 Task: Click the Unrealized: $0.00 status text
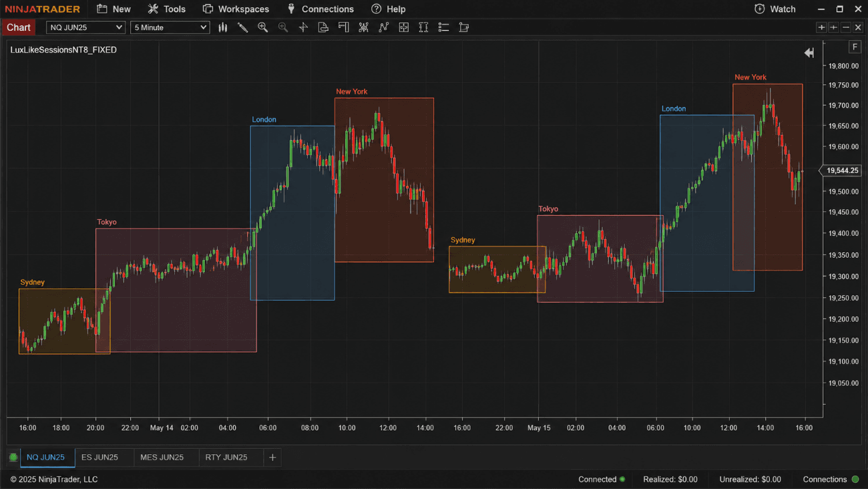[x=750, y=479]
